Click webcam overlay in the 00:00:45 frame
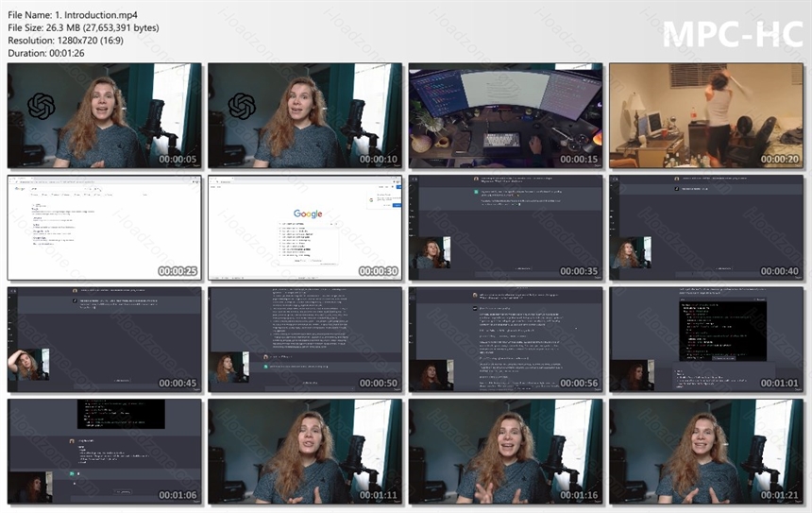 point(29,365)
